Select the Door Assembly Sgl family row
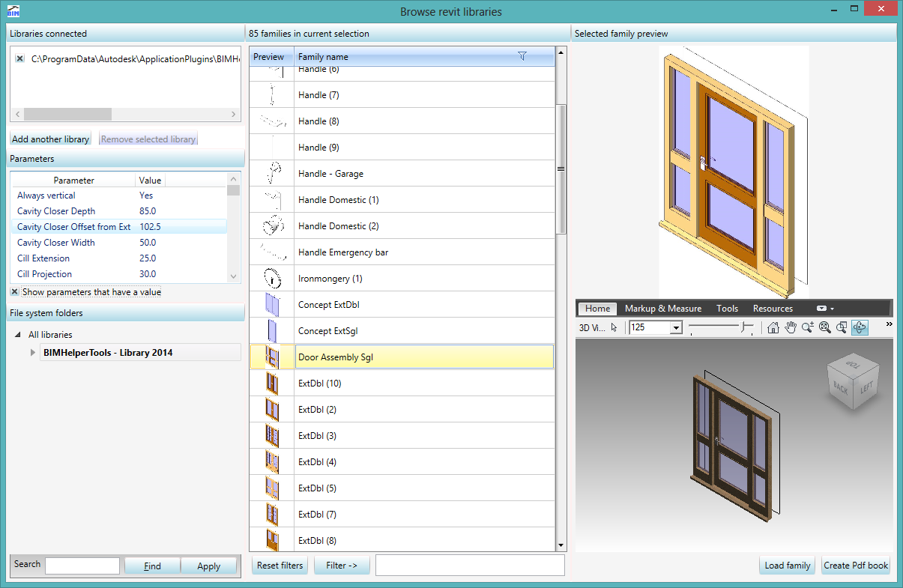The height and width of the screenshot is (588, 903). point(424,356)
